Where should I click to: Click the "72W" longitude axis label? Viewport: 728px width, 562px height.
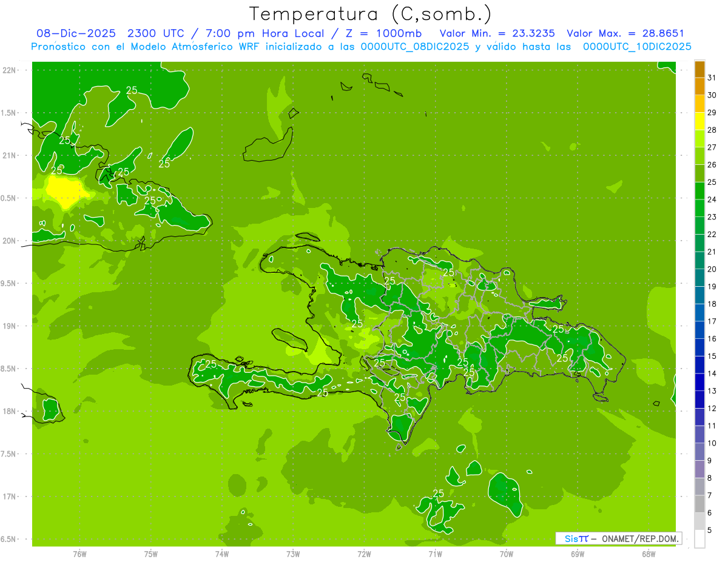pyautogui.click(x=364, y=554)
